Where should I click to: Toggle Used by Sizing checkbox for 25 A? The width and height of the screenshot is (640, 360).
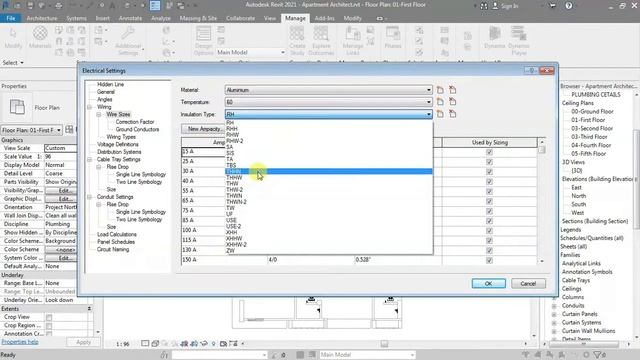click(x=489, y=162)
